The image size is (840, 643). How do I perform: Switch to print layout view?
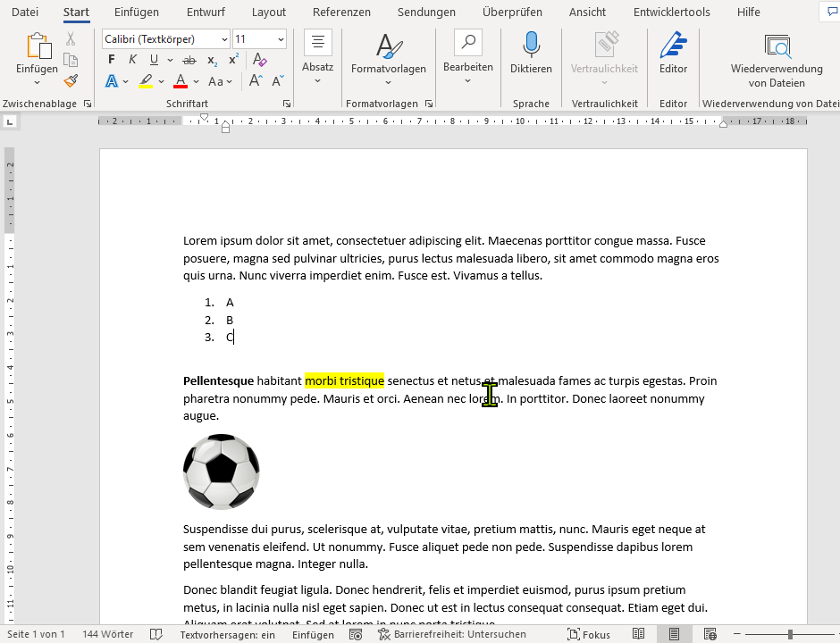(674, 634)
